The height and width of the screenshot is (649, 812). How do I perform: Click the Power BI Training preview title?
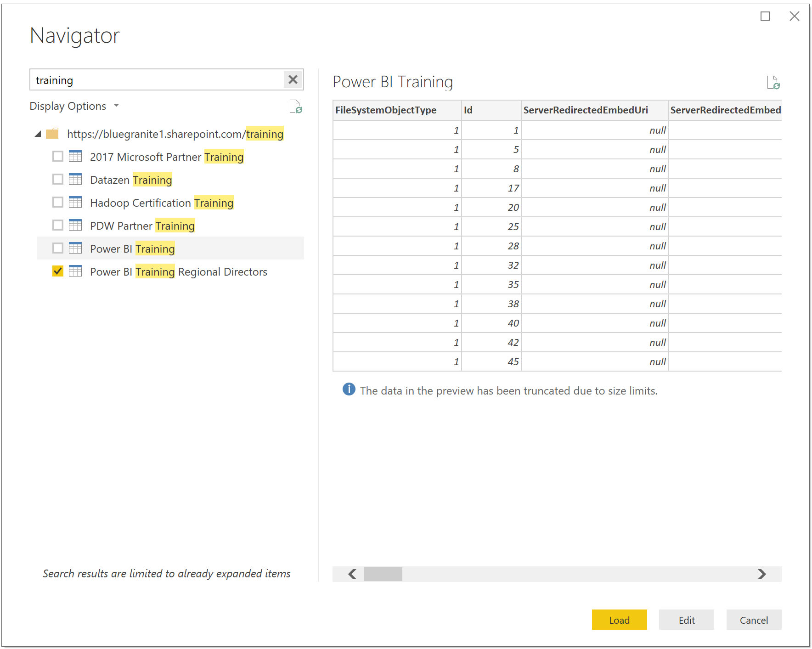[x=393, y=82]
